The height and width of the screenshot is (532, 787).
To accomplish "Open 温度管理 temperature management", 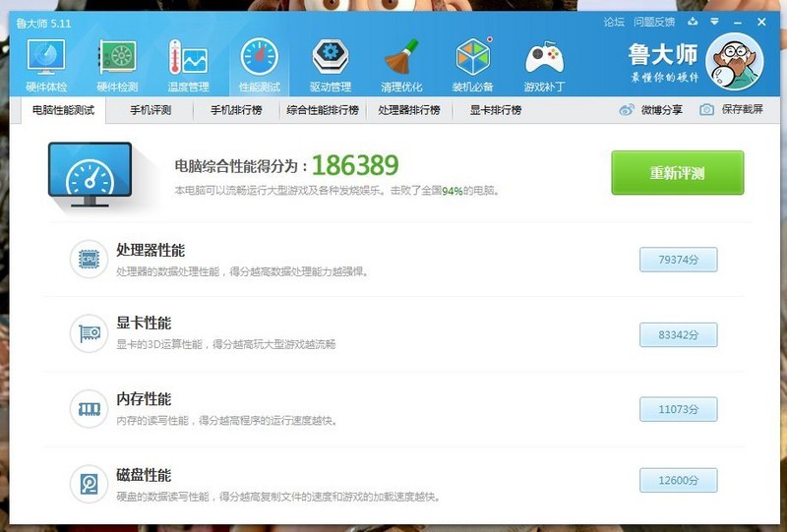I will point(188,66).
